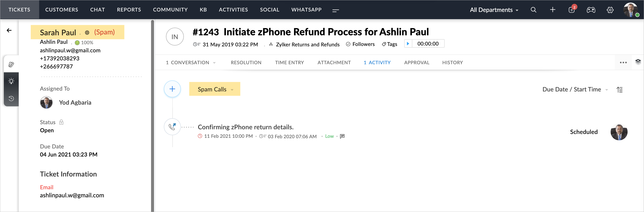
Task: Open the more options ellipsis
Action: click(x=623, y=63)
